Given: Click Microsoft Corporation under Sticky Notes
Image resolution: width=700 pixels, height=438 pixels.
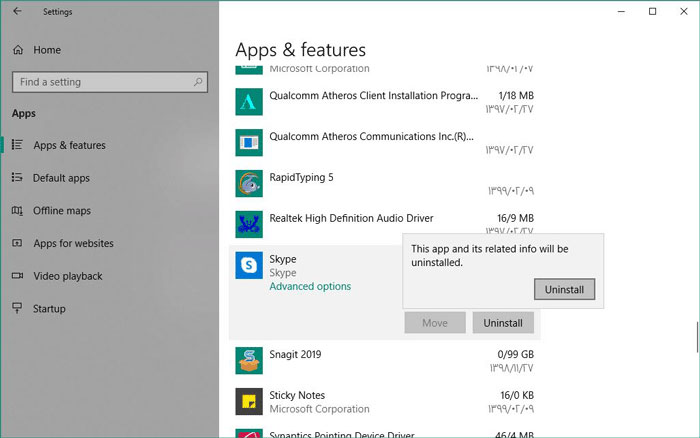Looking at the screenshot, I should (319, 409).
